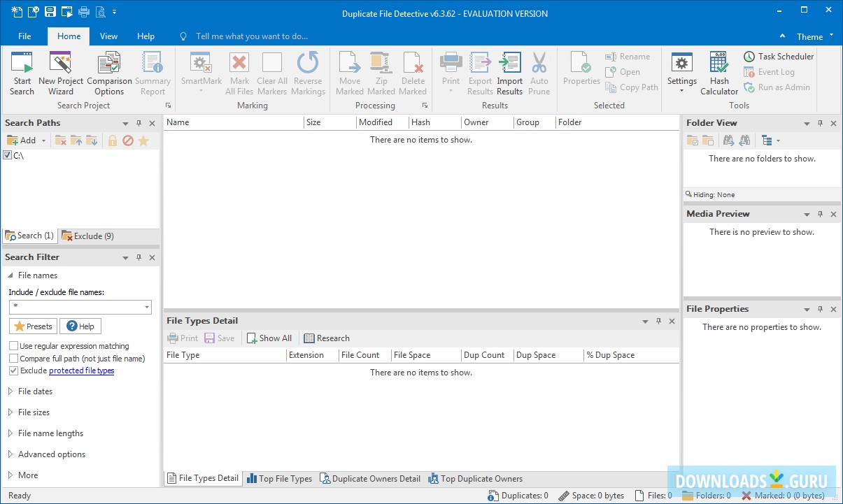Click the Show All button
The height and width of the screenshot is (504, 843).
(269, 338)
